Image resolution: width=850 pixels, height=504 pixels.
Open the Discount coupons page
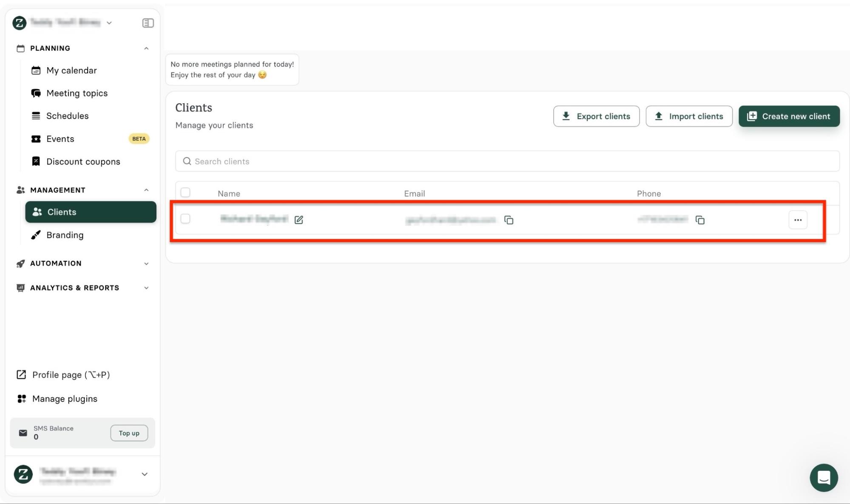(x=83, y=161)
